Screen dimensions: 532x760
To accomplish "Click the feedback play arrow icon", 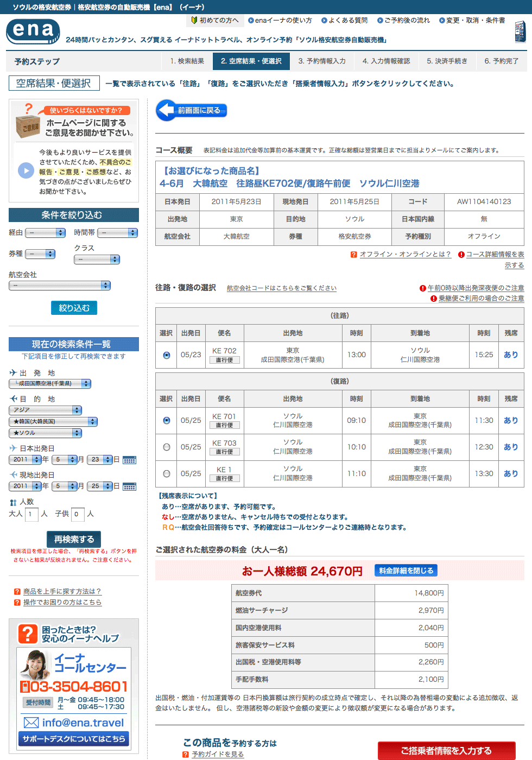I will [x=26, y=170].
